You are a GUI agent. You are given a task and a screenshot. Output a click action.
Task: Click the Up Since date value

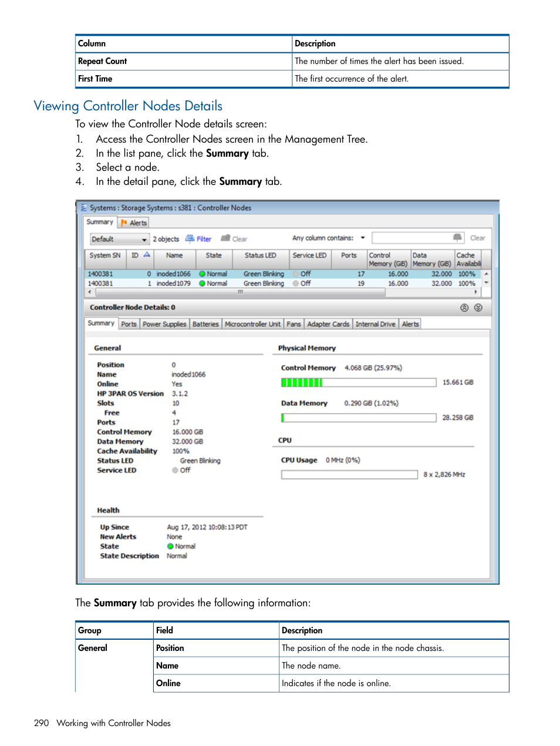pyautogui.click(x=207, y=527)
